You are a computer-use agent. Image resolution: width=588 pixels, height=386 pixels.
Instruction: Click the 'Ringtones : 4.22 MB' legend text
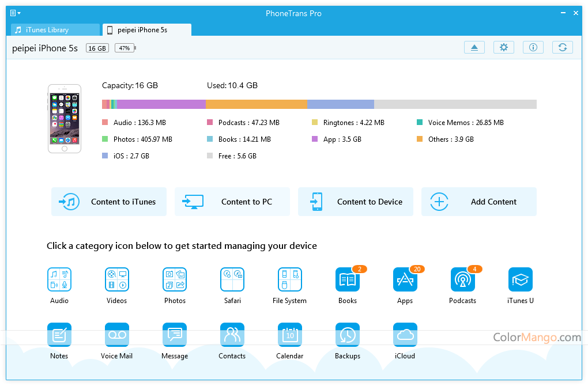click(353, 123)
